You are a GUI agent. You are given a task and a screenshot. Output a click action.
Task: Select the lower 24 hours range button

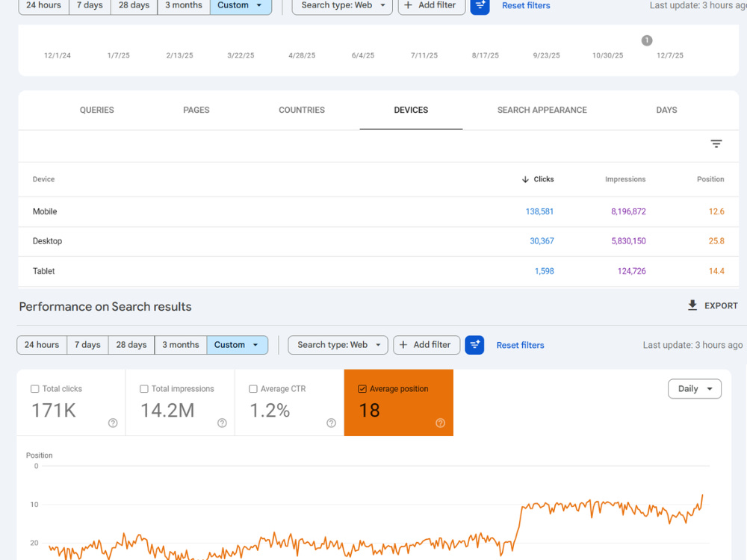pos(42,345)
